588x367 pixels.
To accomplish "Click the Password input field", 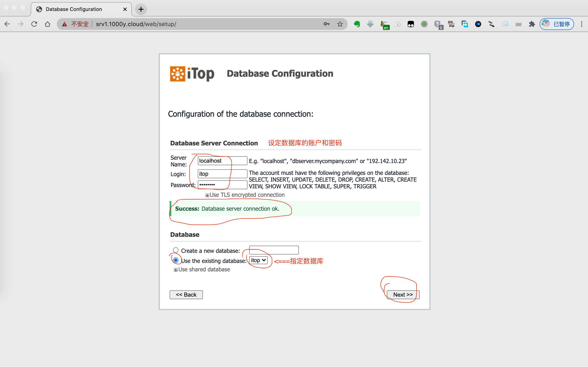I will (222, 185).
